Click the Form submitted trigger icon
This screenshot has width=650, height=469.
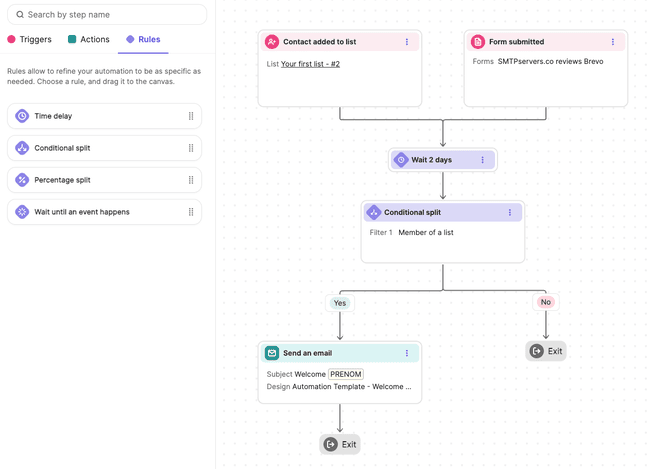tap(478, 42)
